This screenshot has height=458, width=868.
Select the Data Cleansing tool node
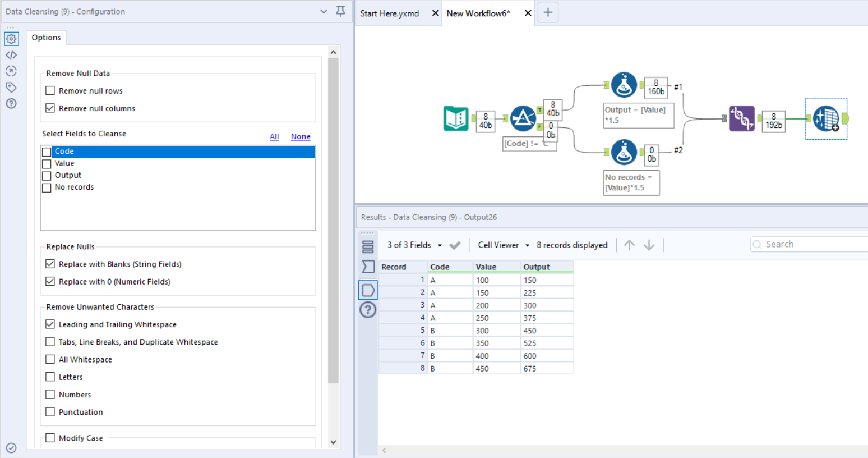[x=825, y=118]
